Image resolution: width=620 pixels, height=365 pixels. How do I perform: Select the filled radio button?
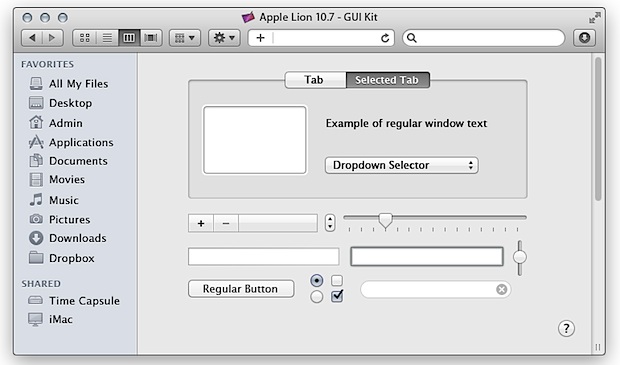[x=316, y=281]
